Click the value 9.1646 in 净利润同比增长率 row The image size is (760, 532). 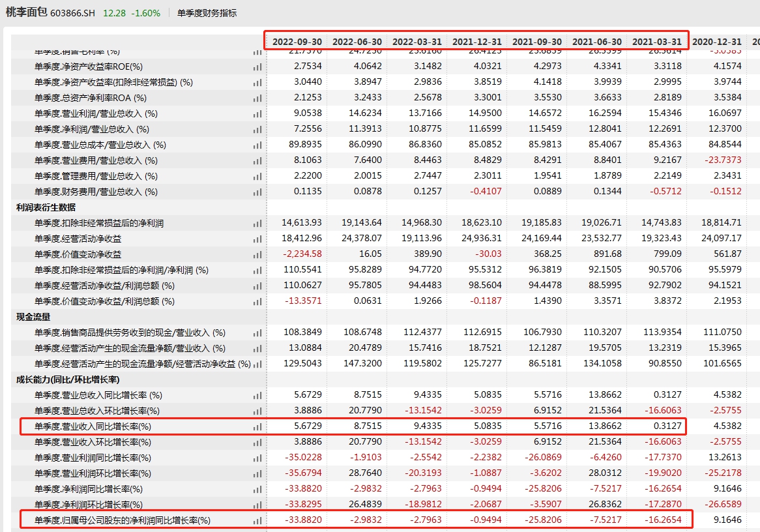coord(727,489)
